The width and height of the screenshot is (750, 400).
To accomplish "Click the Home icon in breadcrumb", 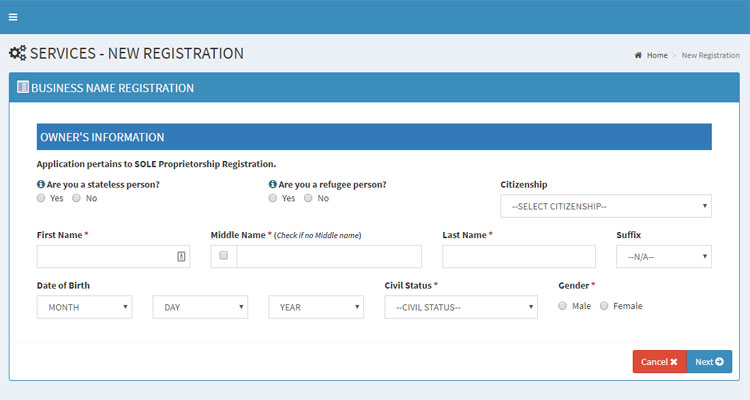I will coord(638,55).
